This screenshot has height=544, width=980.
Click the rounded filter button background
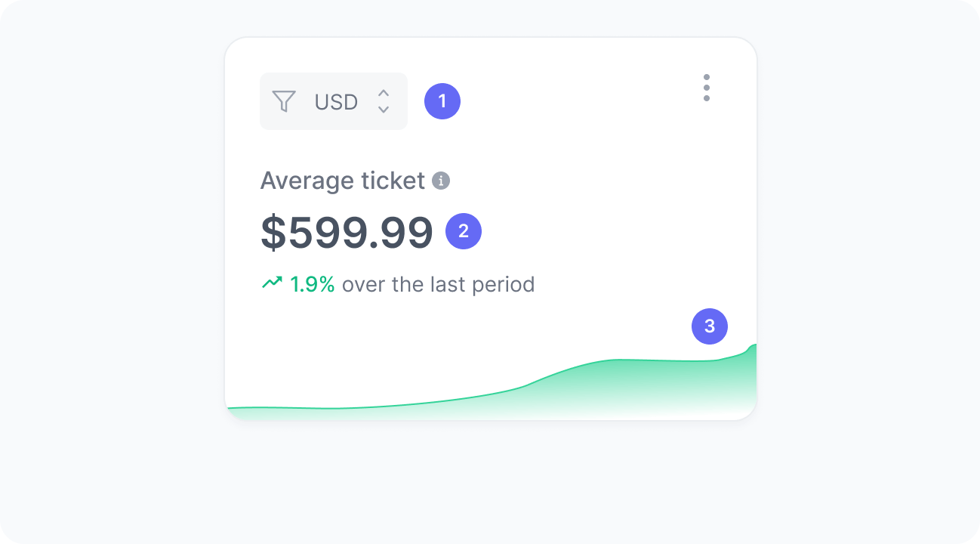point(333,101)
